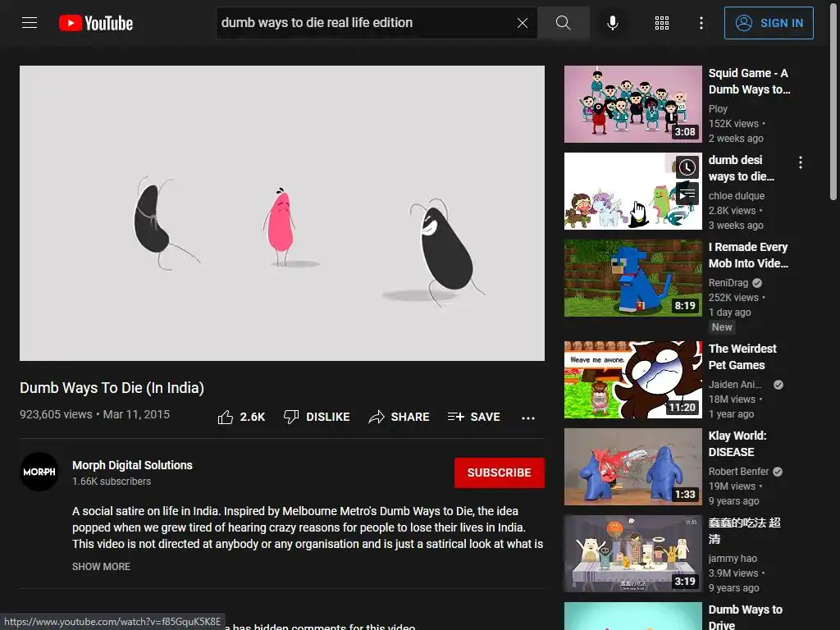Screen dimensions: 840x630
Task: Go to YouTube home via logo
Action: 96,23
